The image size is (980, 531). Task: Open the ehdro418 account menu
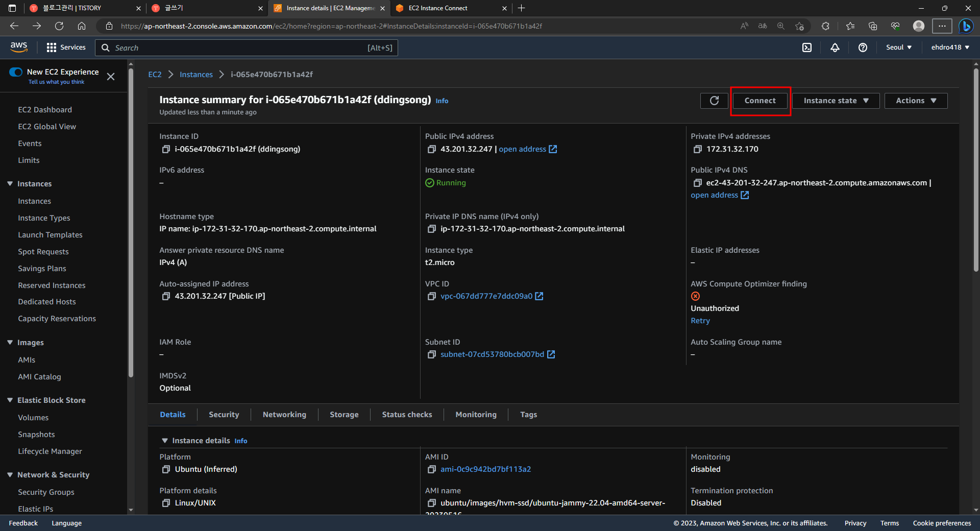click(x=950, y=47)
